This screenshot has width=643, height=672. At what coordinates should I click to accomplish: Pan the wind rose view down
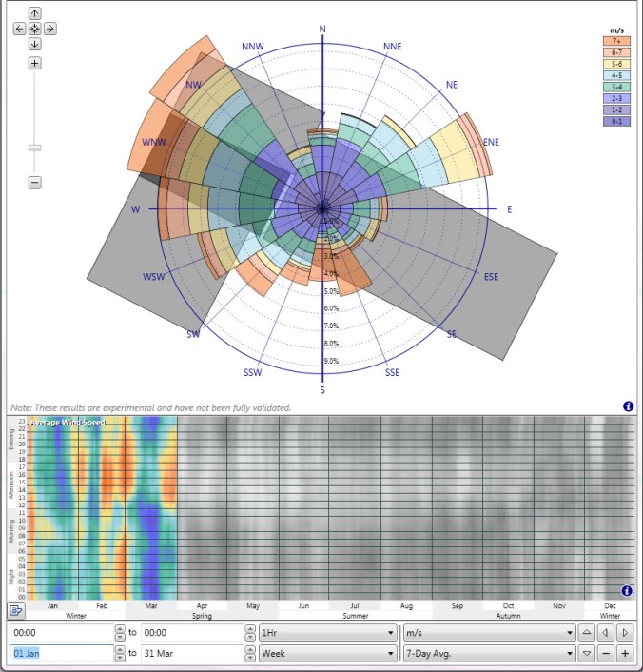(35, 44)
